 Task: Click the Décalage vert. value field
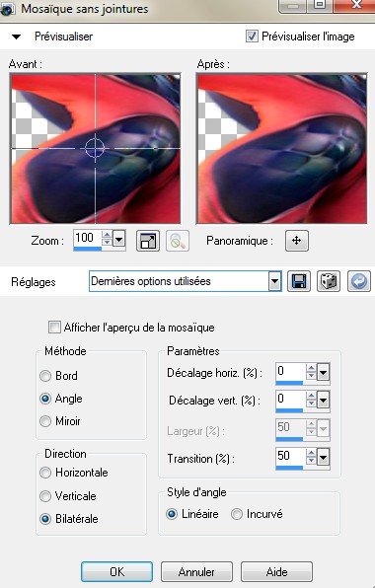pyautogui.click(x=290, y=399)
